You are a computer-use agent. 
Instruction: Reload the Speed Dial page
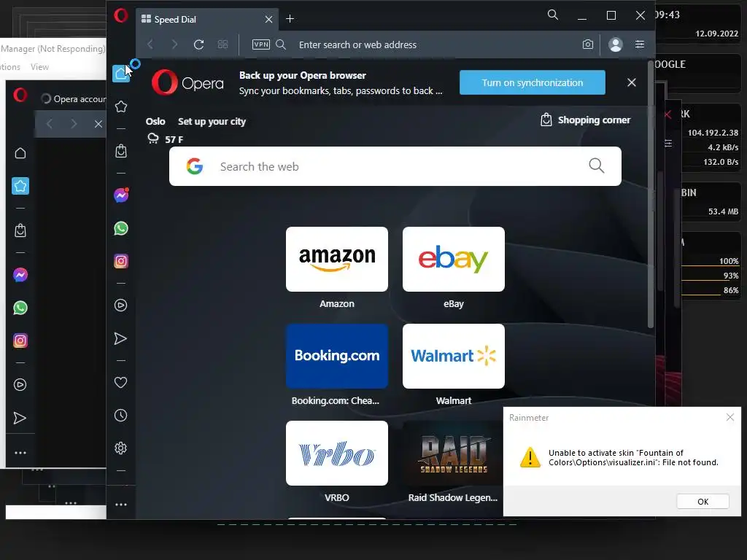198,44
